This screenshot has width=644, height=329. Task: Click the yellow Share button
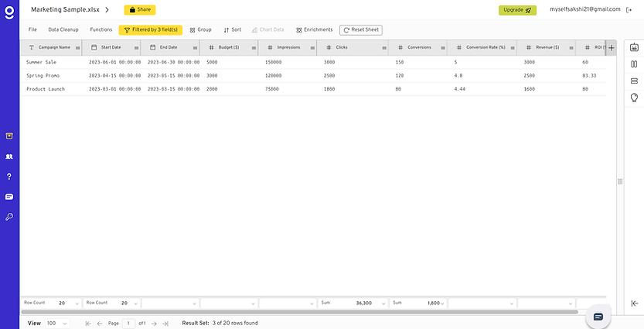tap(140, 10)
